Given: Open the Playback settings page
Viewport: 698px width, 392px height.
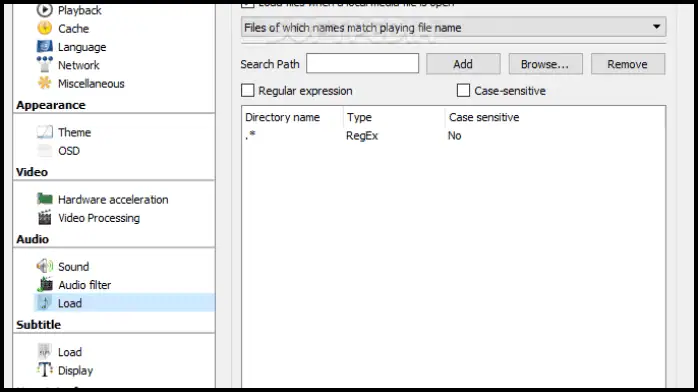Looking at the screenshot, I should coord(80,10).
